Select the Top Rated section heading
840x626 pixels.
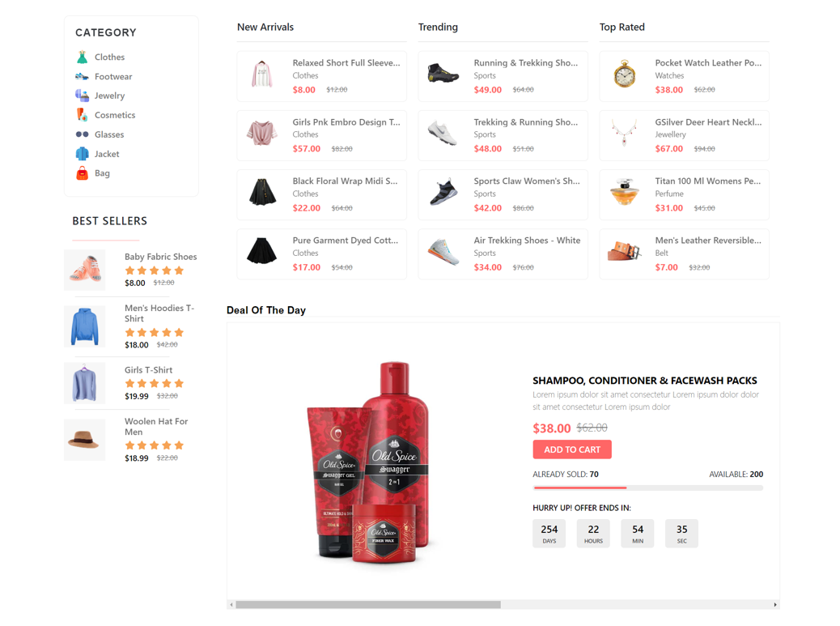pos(622,27)
